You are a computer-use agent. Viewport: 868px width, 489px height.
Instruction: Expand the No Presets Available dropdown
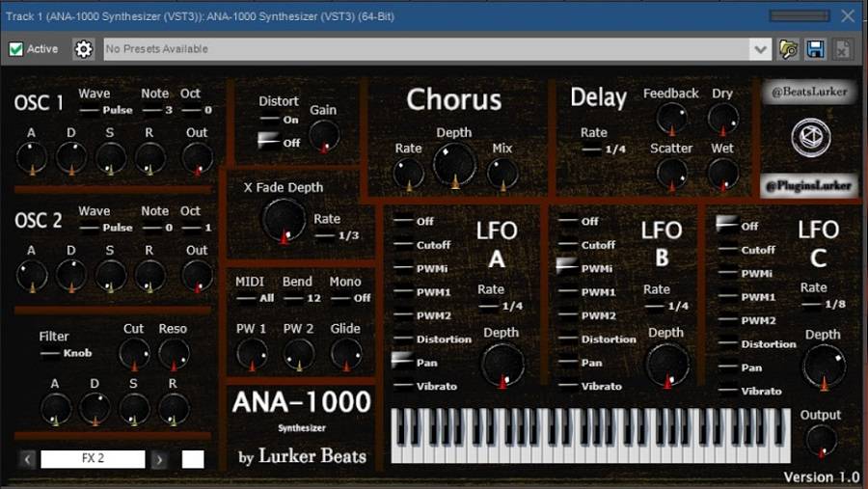click(761, 49)
